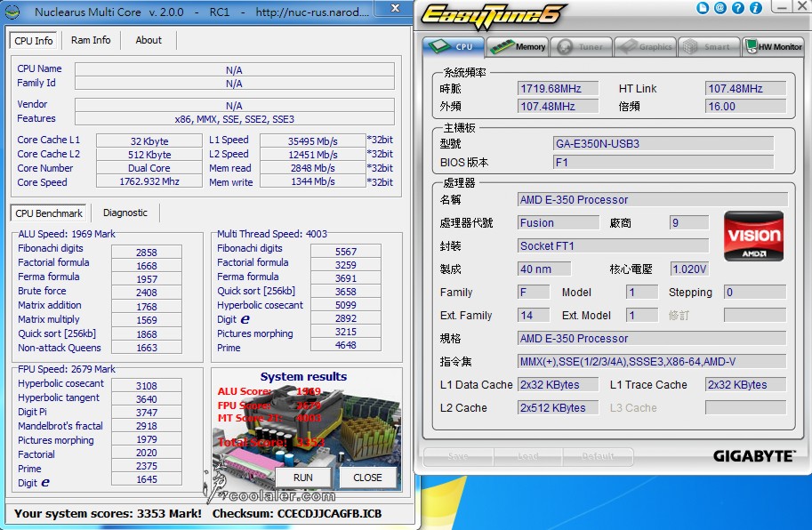Screen dimensions: 812x530
Task: Click the Fusion processor codename field
Action: 559,222
